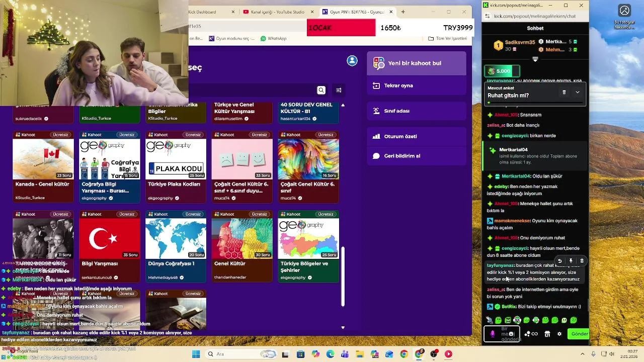
Task: Open Bu fotoğraf hakkında desktop icon
Action: click(624, 17)
